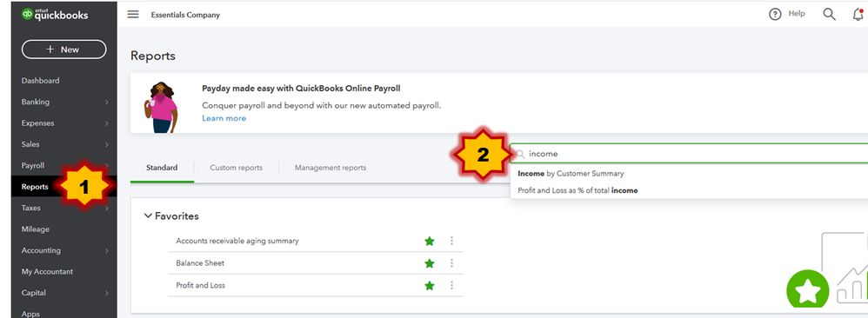Click the QuickBooks logo

(x=55, y=15)
